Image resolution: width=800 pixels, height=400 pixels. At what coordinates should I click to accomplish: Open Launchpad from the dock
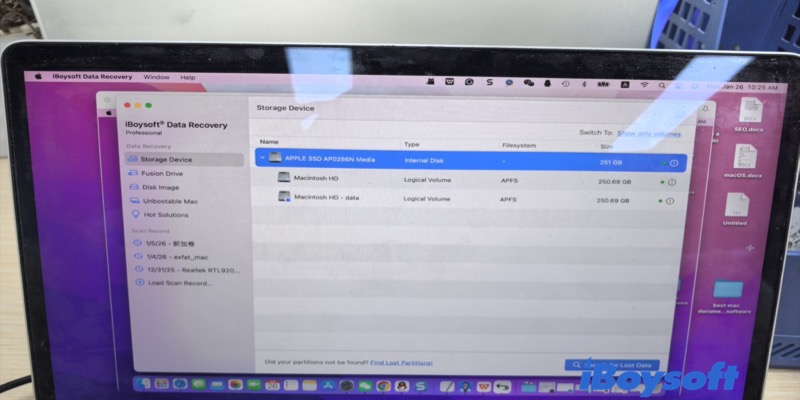pyautogui.click(x=162, y=384)
